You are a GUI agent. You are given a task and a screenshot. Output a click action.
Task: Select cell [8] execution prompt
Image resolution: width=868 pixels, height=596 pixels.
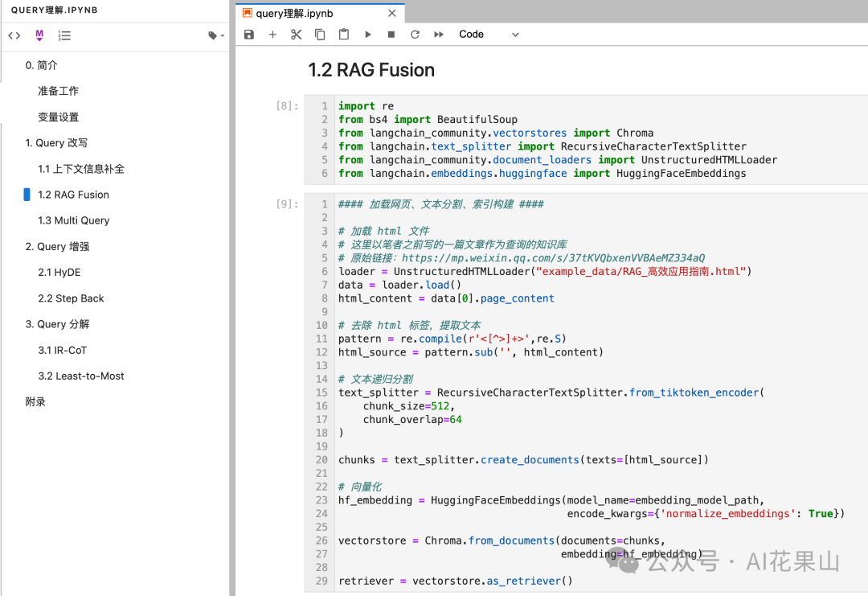click(x=287, y=106)
